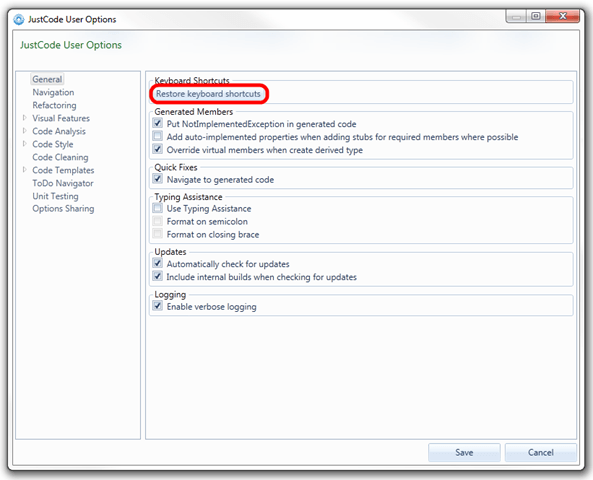The height and width of the screenshot is (480, 593).
Task: Minimize the JustCode User Options window
Action: [516, 17]
